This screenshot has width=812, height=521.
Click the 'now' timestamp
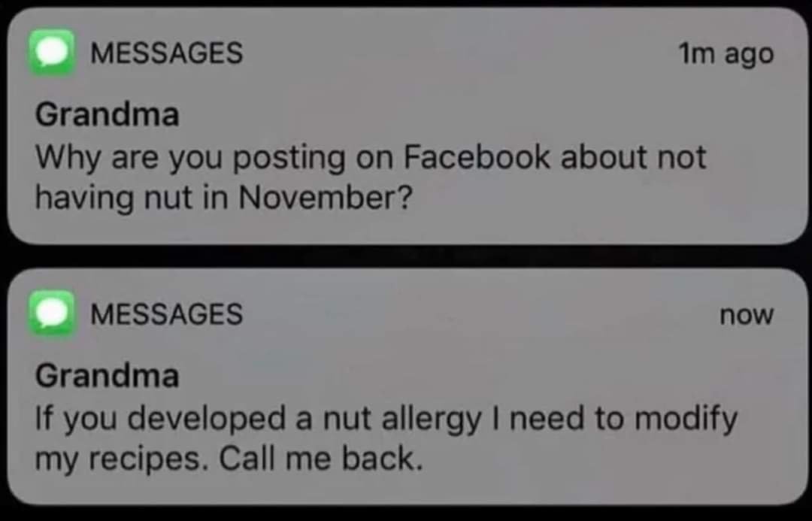(x=747, y=314)
